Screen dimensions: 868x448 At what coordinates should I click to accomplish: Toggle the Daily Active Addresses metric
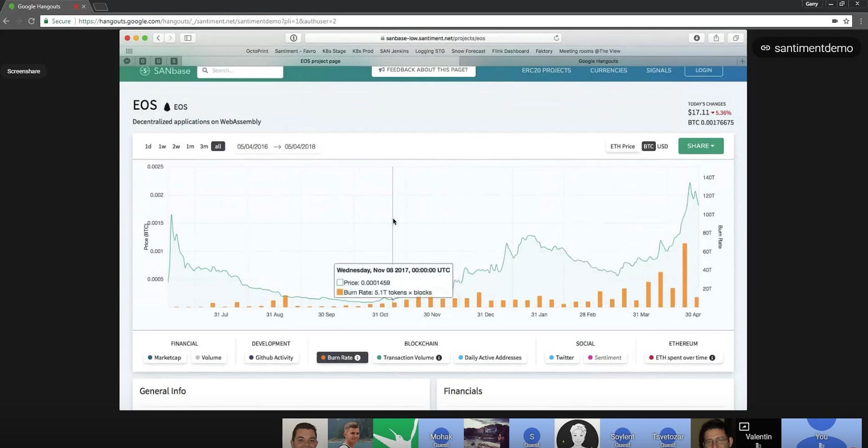pos(490,358)
